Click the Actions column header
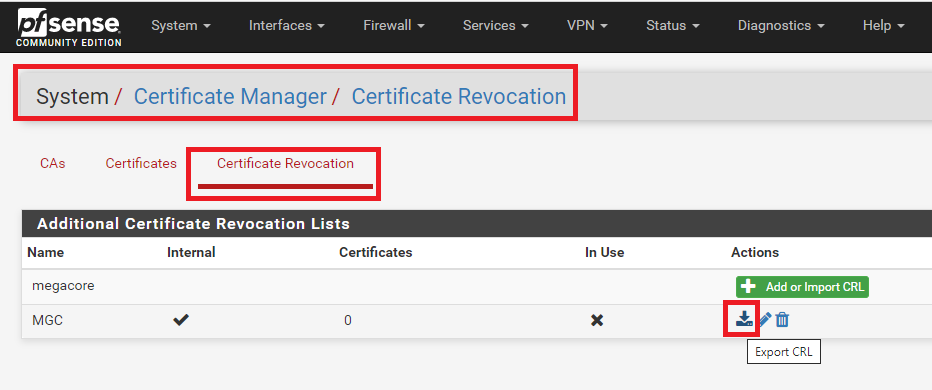 pyautogui.click(x=755, y=252)
